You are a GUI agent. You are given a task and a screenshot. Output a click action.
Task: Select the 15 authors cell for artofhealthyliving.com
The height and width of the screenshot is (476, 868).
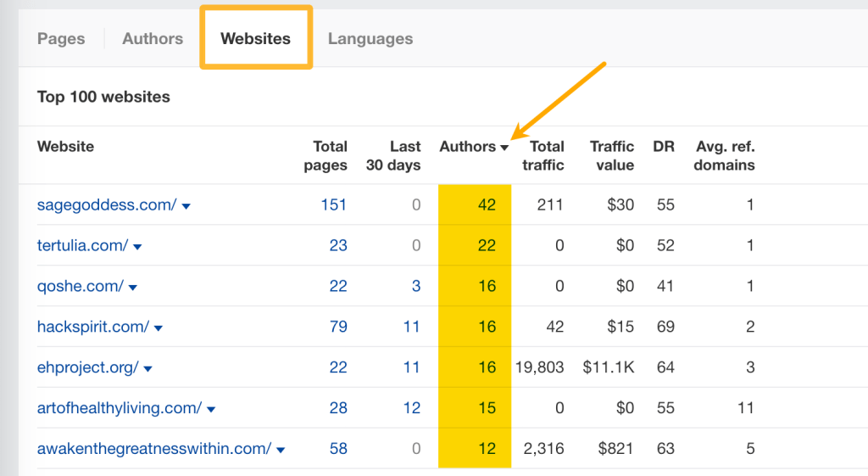coord(487,408)
